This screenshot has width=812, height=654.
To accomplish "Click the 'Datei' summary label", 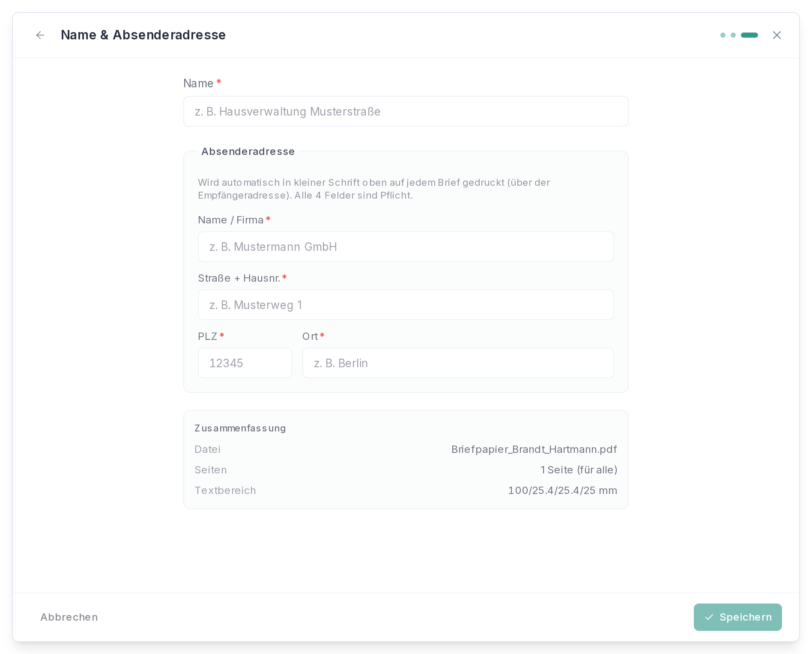I will click(208, 449).
